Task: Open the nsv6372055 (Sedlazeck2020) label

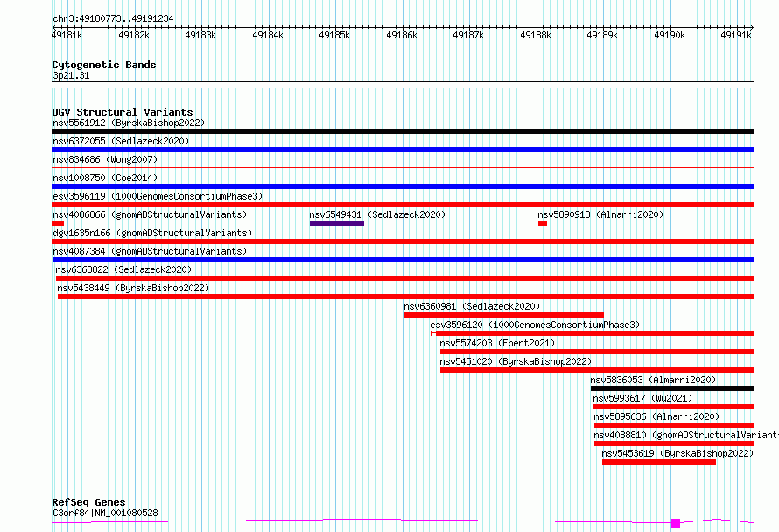Action: [121, 141]
